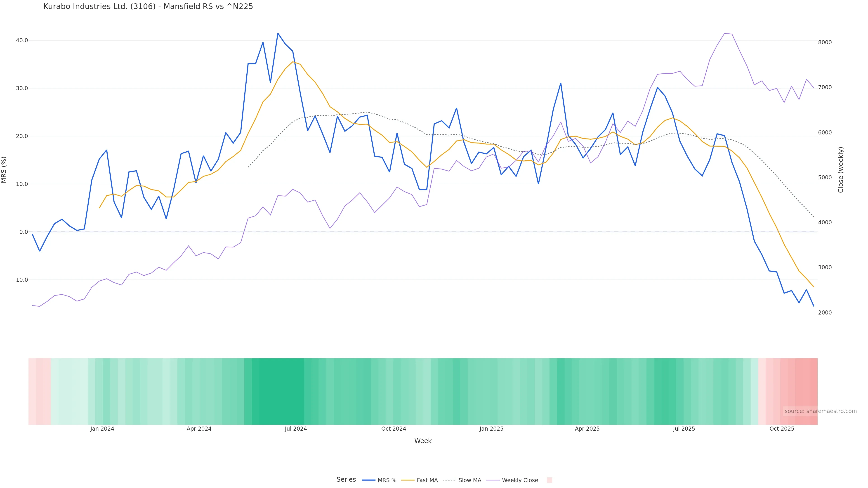Click the blue MRS % legend line
868x488 pixels.
point(368,480)
